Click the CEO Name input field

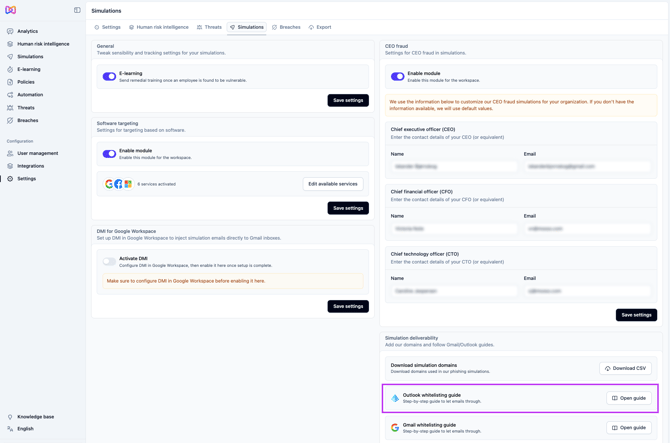click(453, 167)
